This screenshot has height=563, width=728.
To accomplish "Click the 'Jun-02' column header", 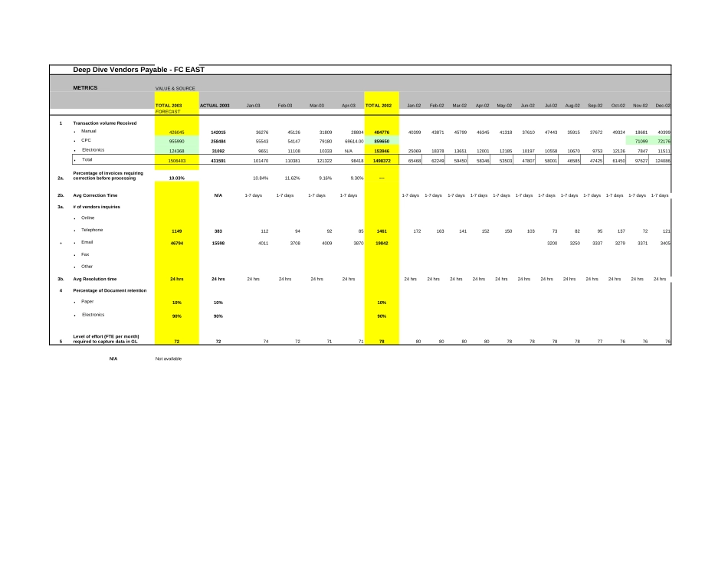I will click(x=527, y=106).
